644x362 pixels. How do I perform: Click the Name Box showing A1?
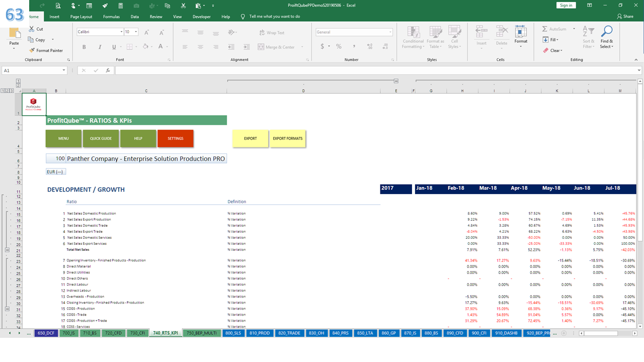coord(31,71)
